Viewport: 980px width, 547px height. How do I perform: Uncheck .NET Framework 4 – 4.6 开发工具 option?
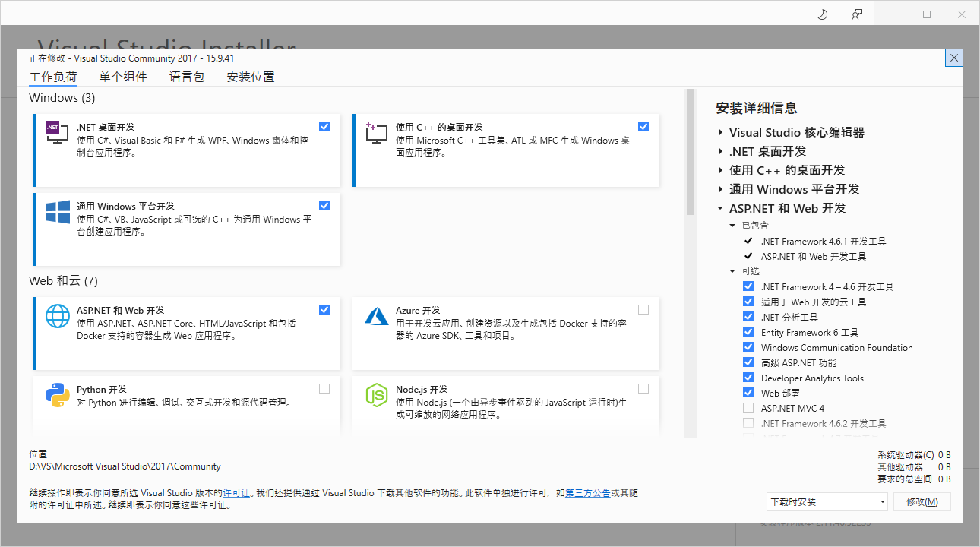click(748, 287)
